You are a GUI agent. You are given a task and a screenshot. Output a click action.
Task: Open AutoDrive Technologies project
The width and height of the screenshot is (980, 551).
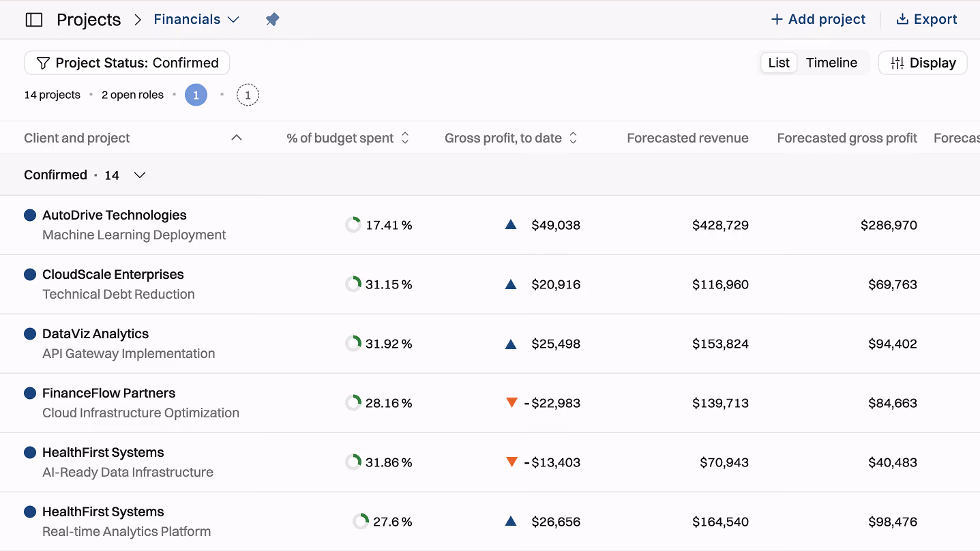115,215
